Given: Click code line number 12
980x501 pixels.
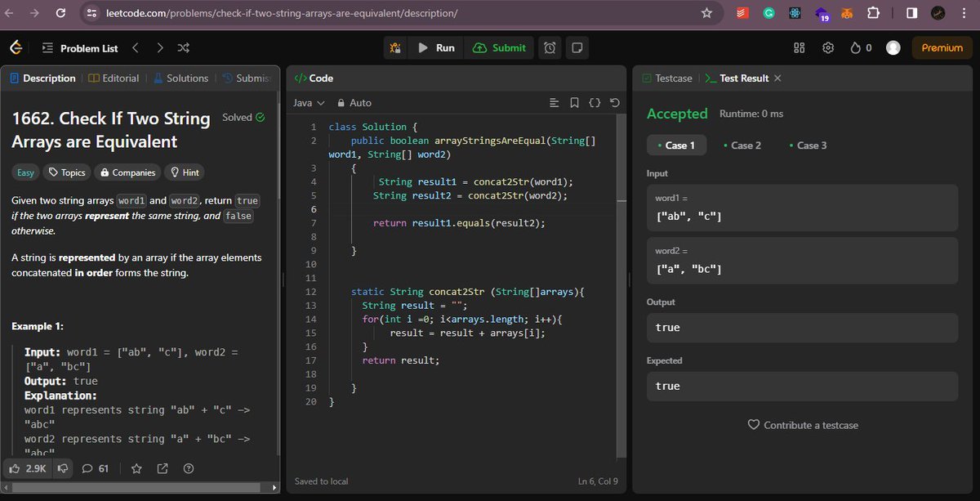Looking at the screenshot, I should [310, 292].
